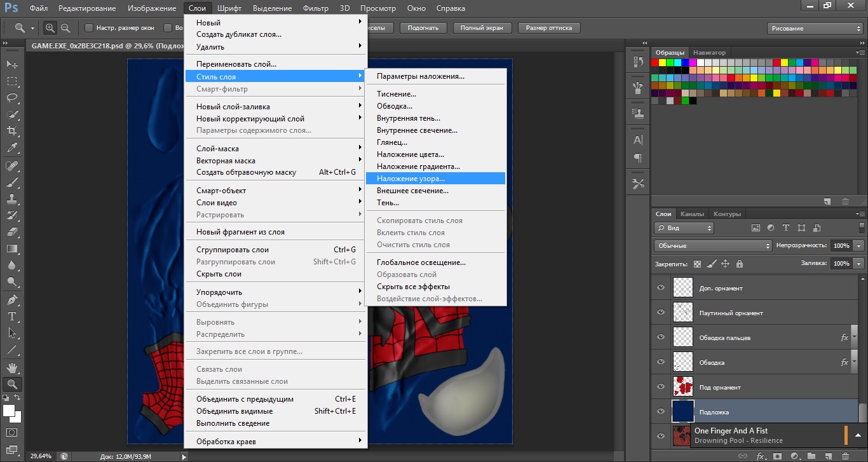Select the Lasso tool
Image resolution: width=868 pixels, height=462 pixels.
(12, 98)
